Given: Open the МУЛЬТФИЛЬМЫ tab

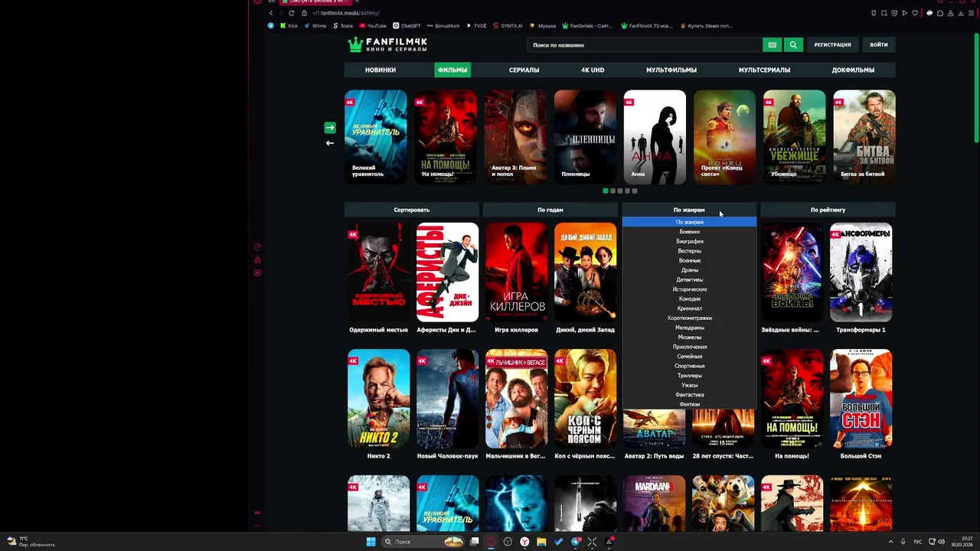Looking at the screenshot, I should (671, 70).
